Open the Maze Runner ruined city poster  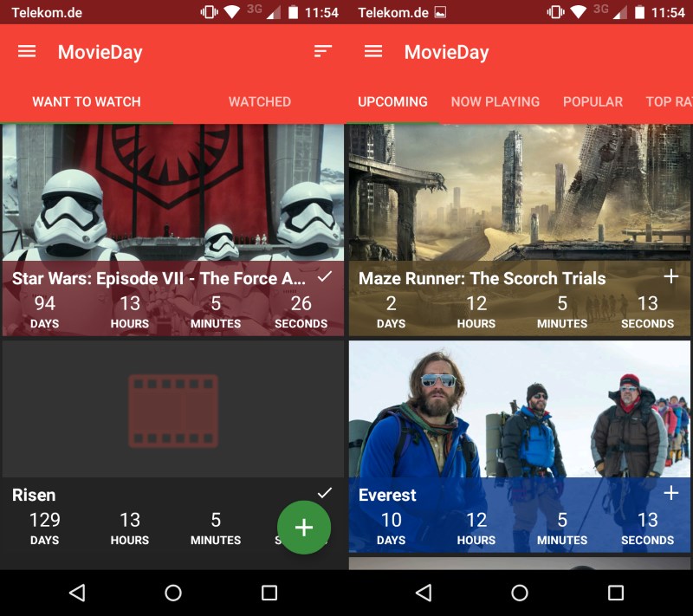pyautogui.click(x=520, y=192)
